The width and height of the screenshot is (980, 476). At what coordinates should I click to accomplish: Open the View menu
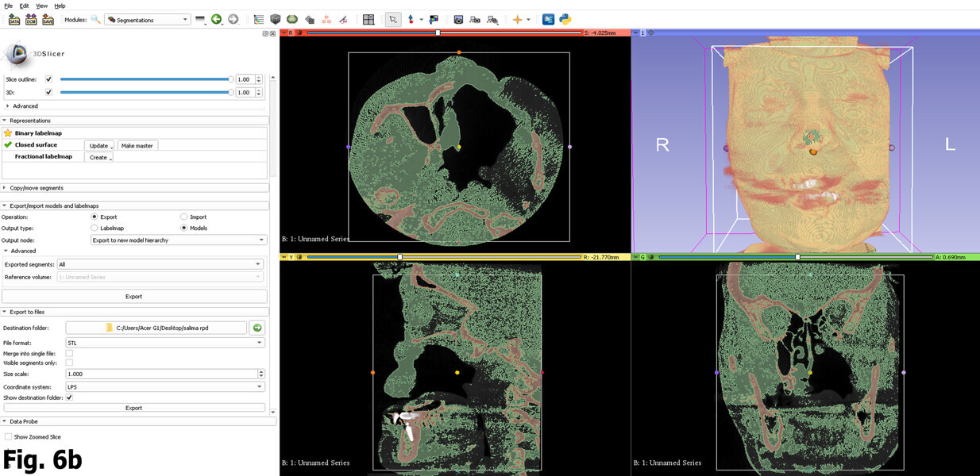point(41,6)
